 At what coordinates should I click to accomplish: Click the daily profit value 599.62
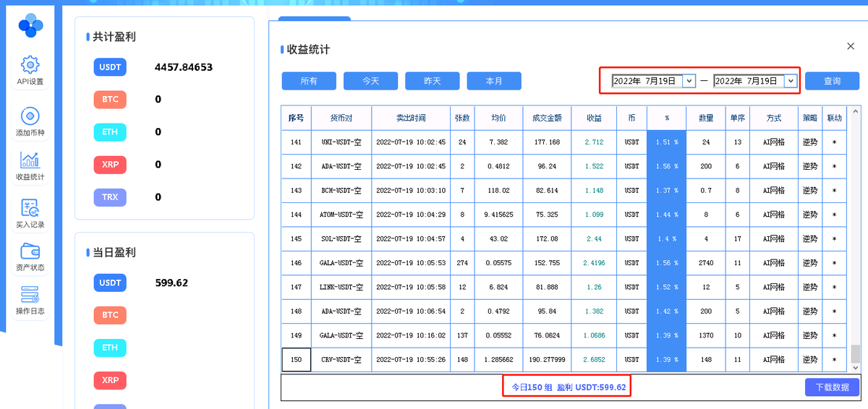click(x=171, y=283)
